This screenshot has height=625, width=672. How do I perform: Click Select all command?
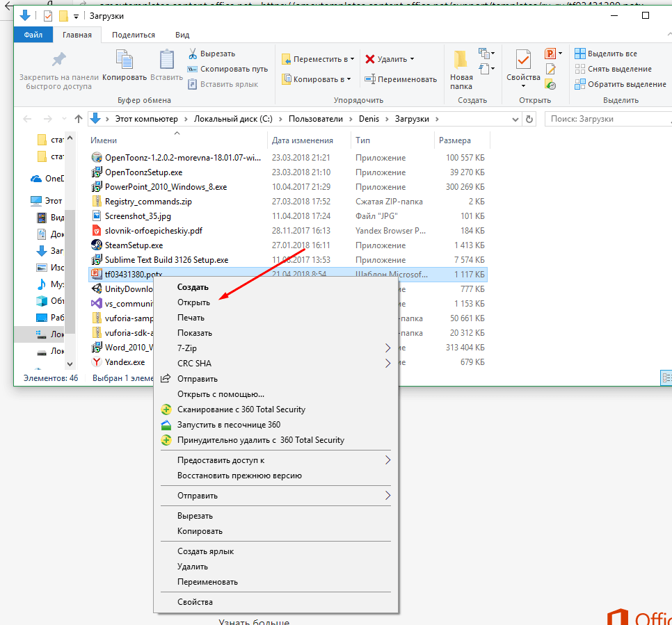pos(606,54)
